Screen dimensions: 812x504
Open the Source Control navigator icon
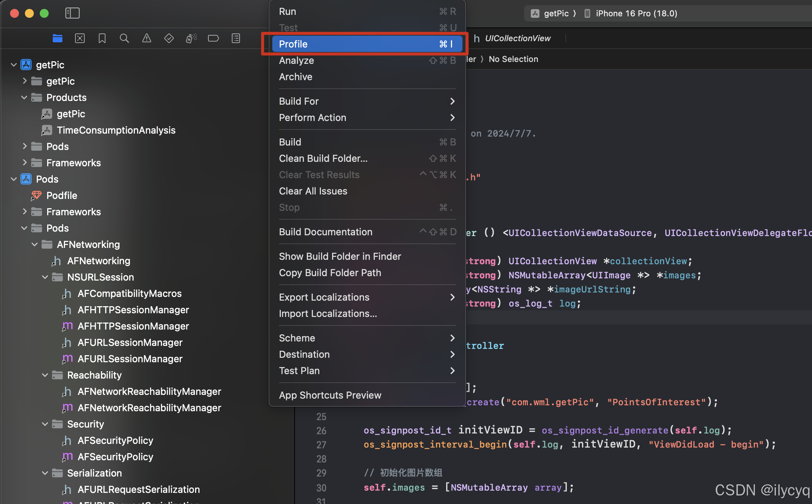tap(80, 38)
